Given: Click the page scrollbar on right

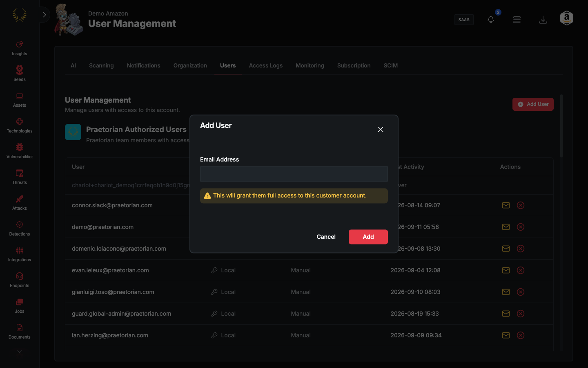Looking at the screenshot, I should tap(561, 126).
